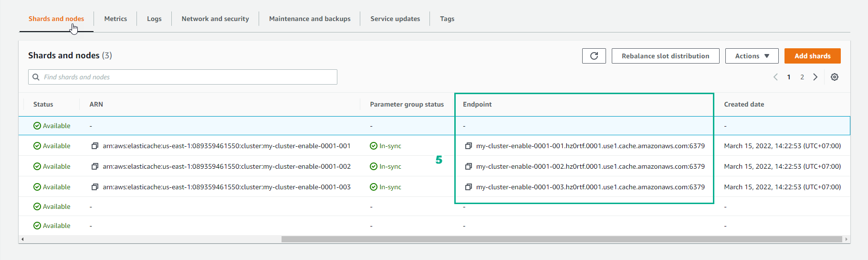The image size is (868, 260).
Task: Click created date of node 0001-003
Action: 783,187
